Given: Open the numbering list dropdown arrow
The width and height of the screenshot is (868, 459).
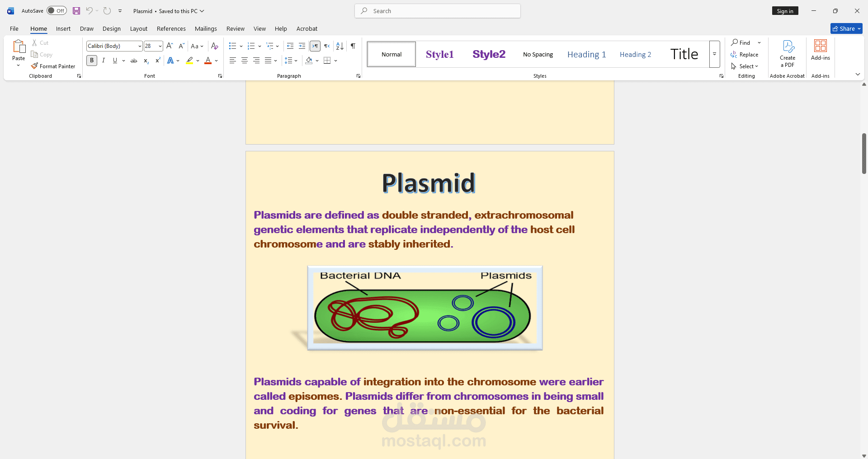Looking at the screenshot, I should coord(259,46).
